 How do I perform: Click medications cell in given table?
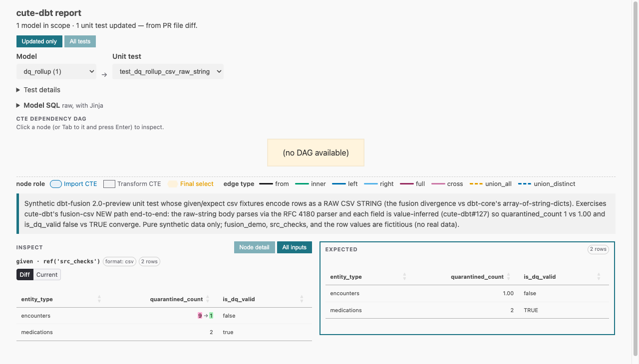37,332
